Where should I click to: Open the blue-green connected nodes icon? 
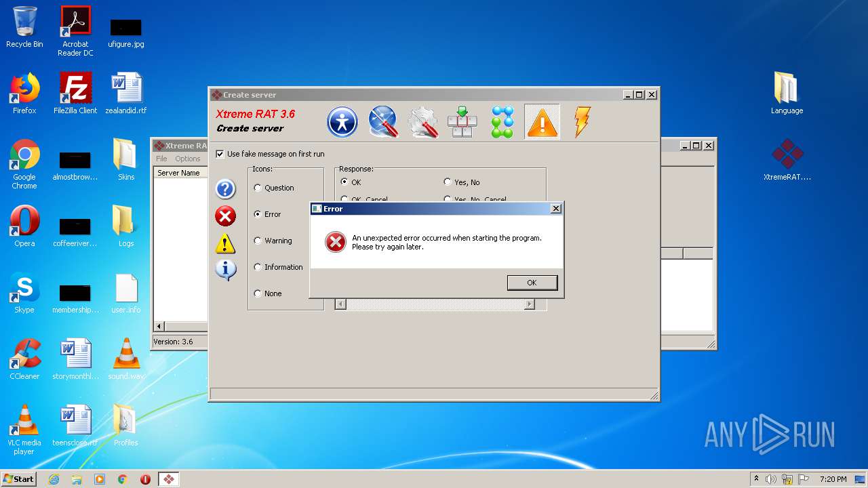pos(502,122)
